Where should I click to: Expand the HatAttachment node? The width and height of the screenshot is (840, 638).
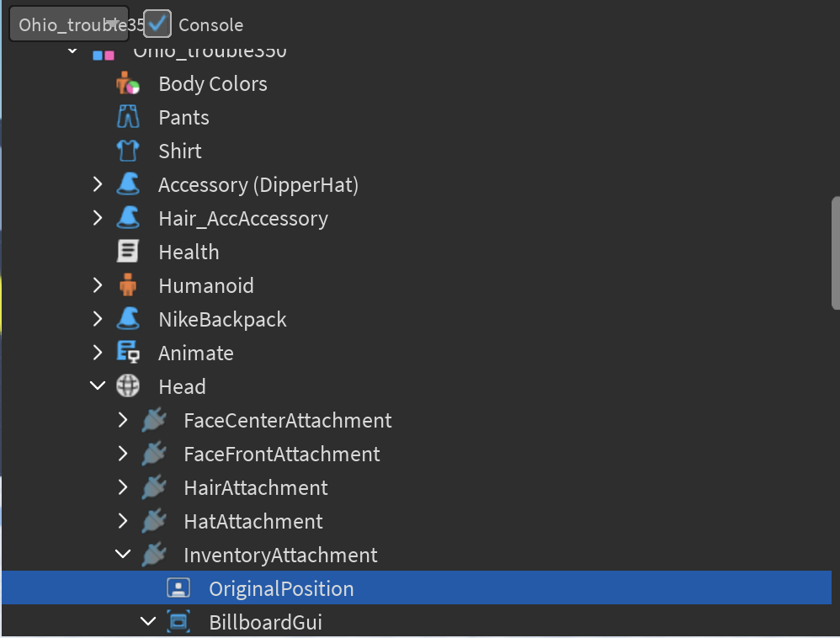[x=123, y=521]
